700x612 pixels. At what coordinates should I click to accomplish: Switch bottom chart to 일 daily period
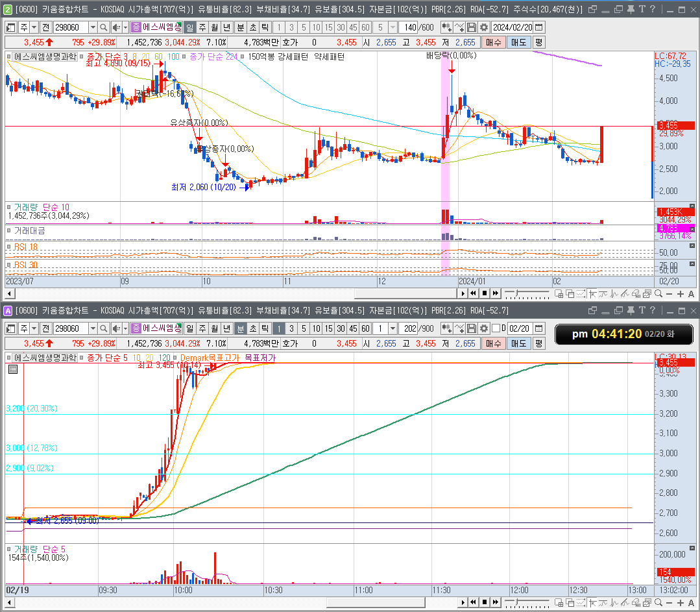pos(189,329)
